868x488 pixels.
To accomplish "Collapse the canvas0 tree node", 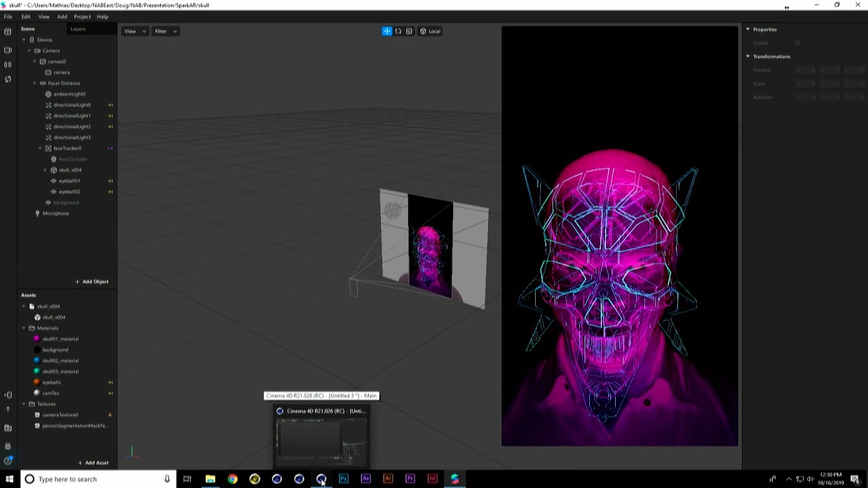I will (35, 62).
